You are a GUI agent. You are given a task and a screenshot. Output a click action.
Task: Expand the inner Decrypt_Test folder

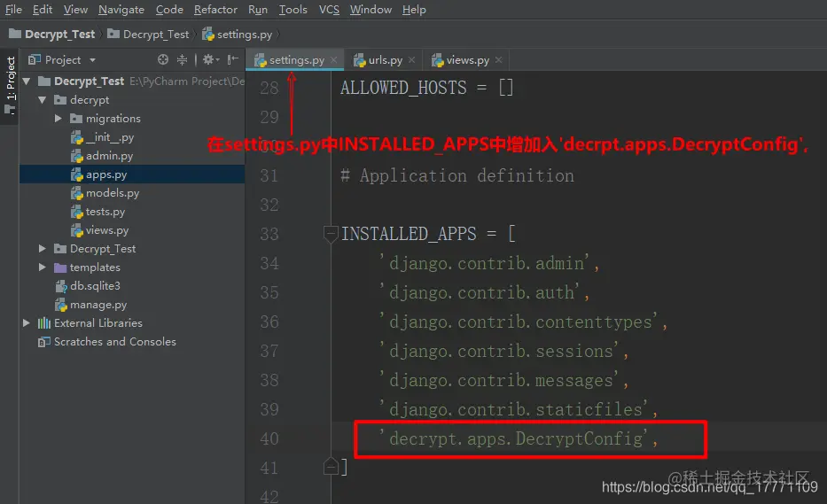[x=43, y=248]
